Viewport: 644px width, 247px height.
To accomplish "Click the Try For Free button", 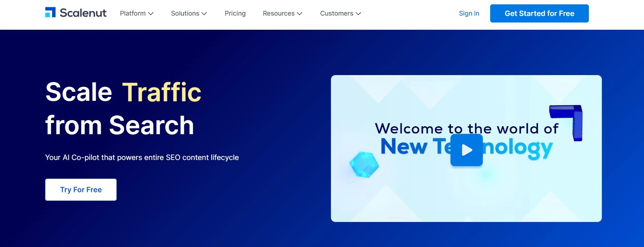I will pos(81,190).
